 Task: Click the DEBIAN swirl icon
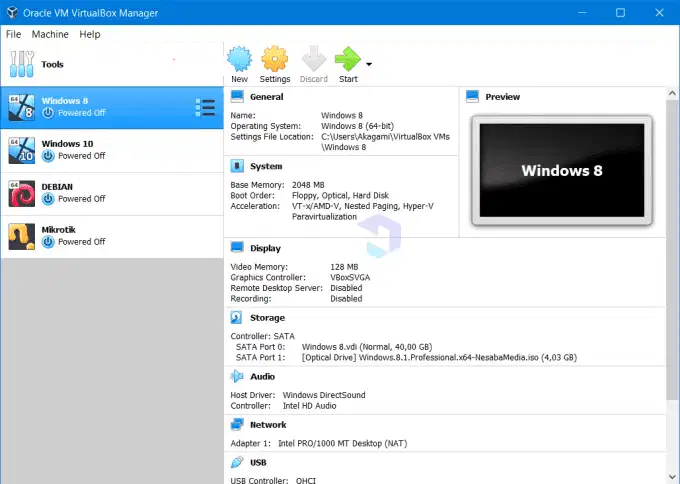(22, 193)
